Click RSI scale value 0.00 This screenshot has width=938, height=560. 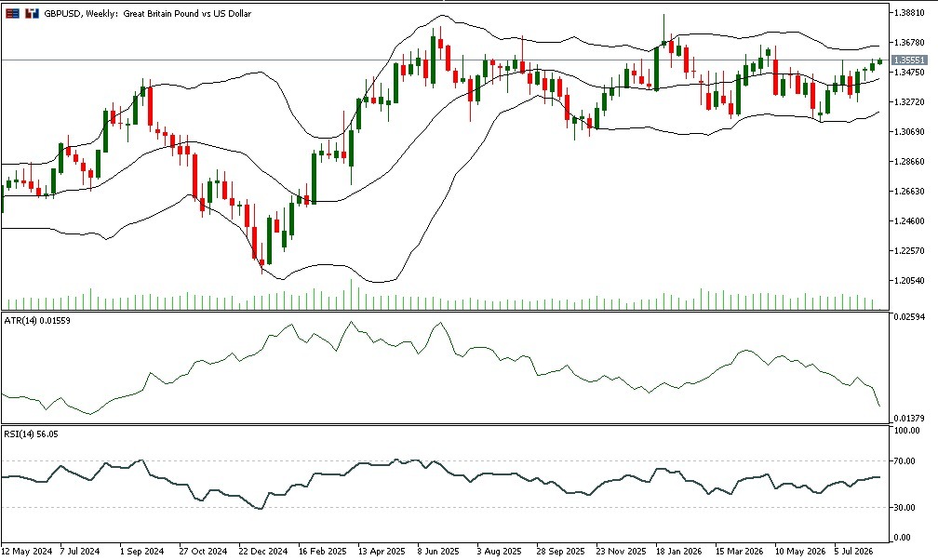(x=904, y=538)
